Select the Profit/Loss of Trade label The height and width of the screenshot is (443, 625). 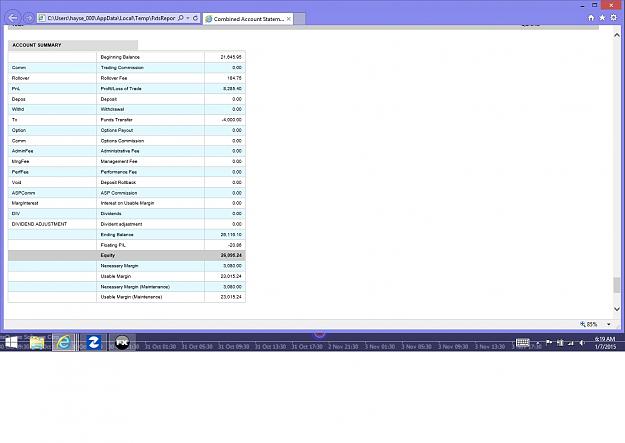pos(121,89)
